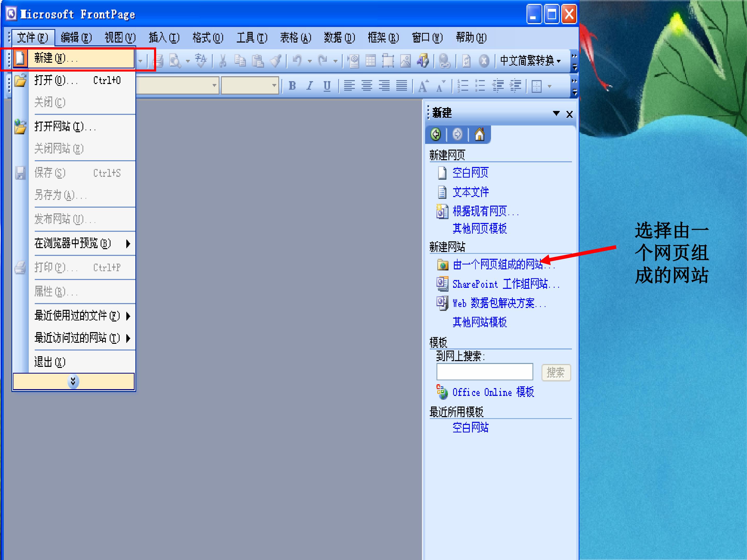Choose 退出(X) in the File menu
The width and height of the screenshot is (747, 560).
pyautogui.click(x=74, y=362)
